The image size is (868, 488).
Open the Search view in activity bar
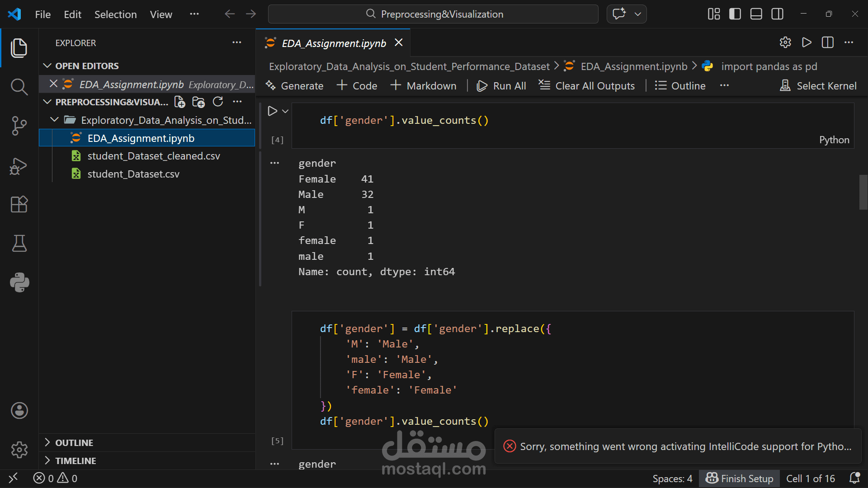[19, 86]
